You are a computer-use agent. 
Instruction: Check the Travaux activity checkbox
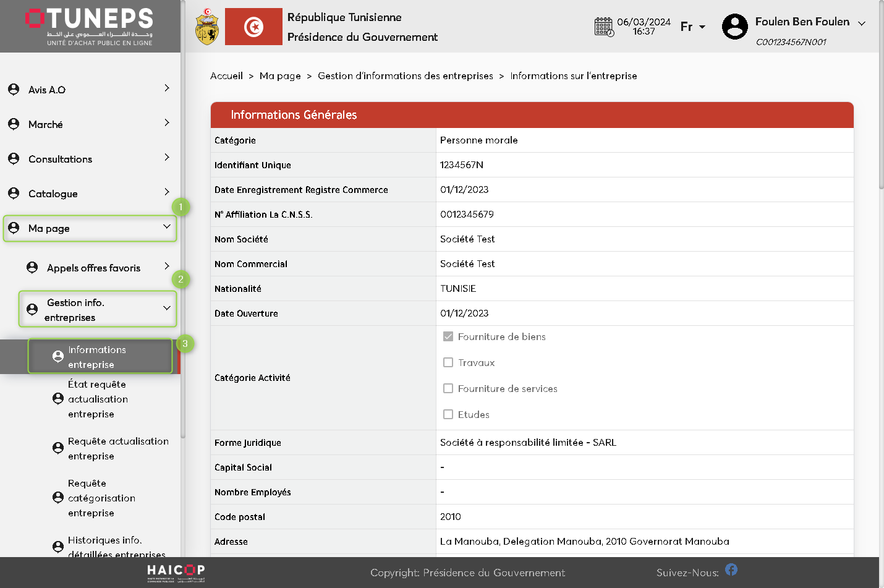[x=448, y=363]
